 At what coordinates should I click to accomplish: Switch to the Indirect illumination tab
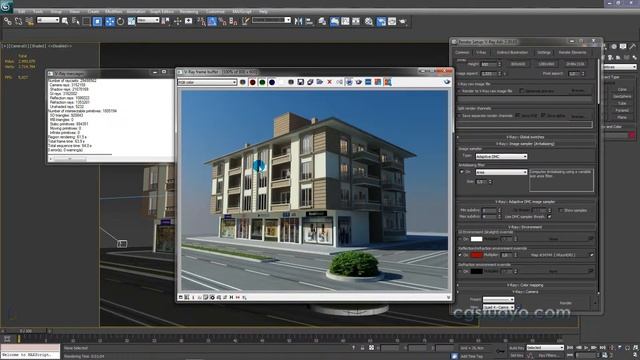point(512,52)
